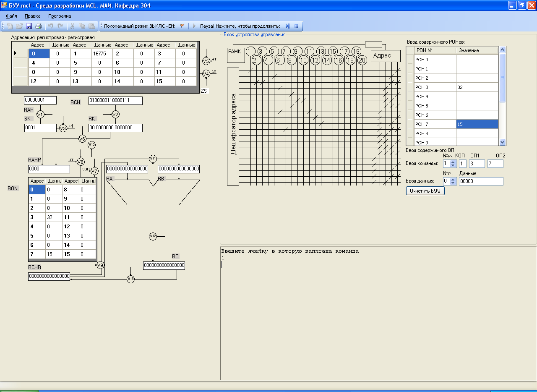The width and height of the screenshot is (537, 392).
Task: Click valve V9 circle
Action: coord(100,265)
